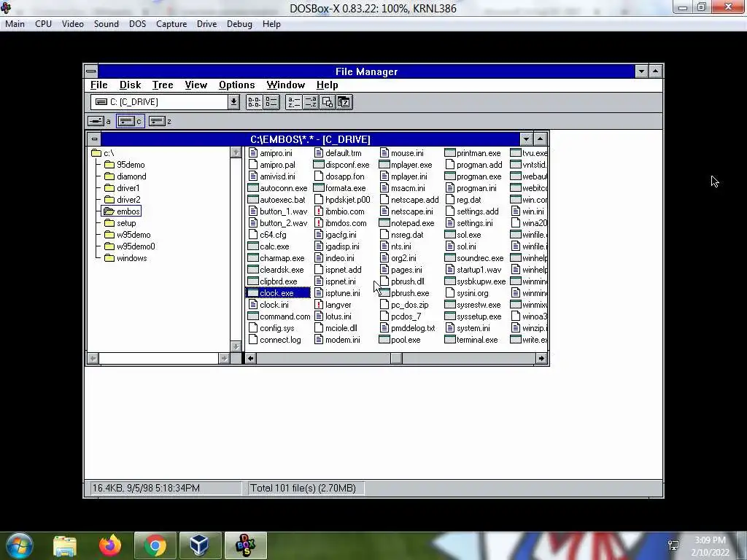The image size is (747, 560).
Task: Select the ibmbio.com system file
Action: tap(340, 211)
